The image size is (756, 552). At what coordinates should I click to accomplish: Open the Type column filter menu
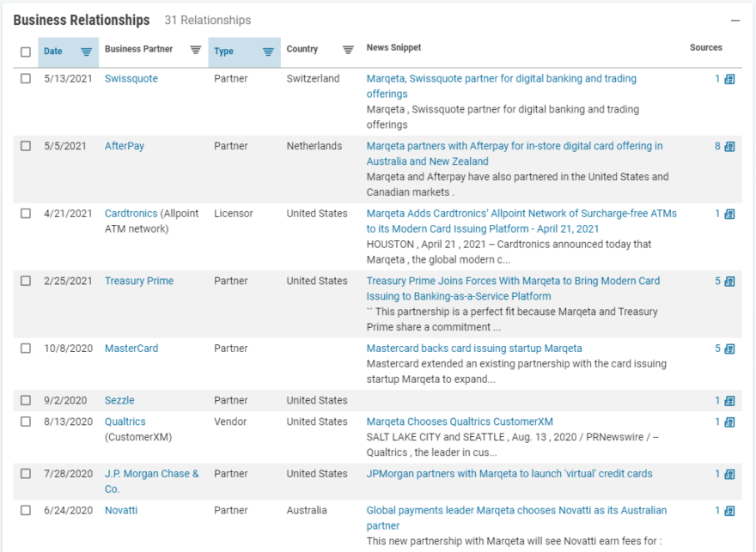268,52
